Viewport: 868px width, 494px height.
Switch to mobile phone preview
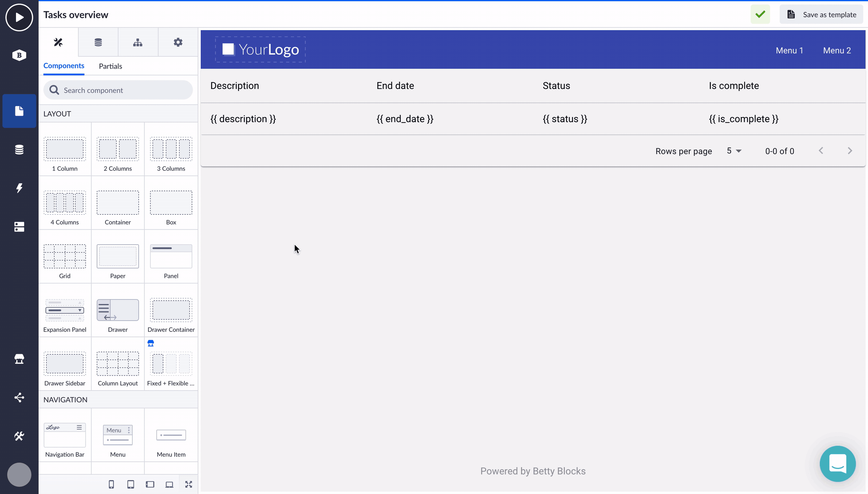click(x=111, y=484)
